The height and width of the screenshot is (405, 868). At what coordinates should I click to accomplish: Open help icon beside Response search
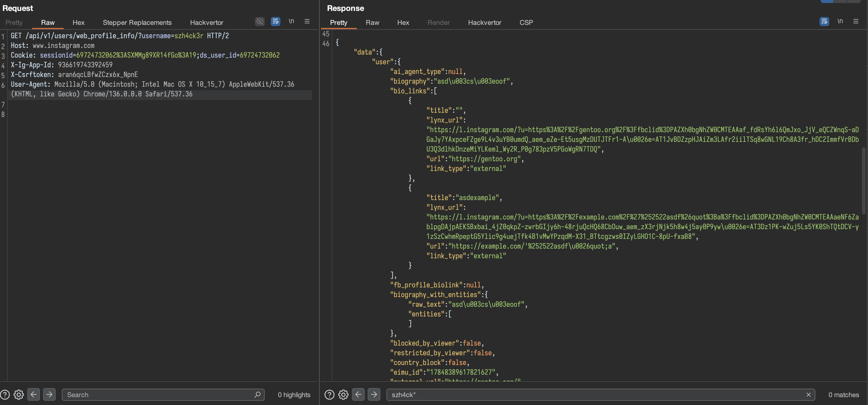330,395
